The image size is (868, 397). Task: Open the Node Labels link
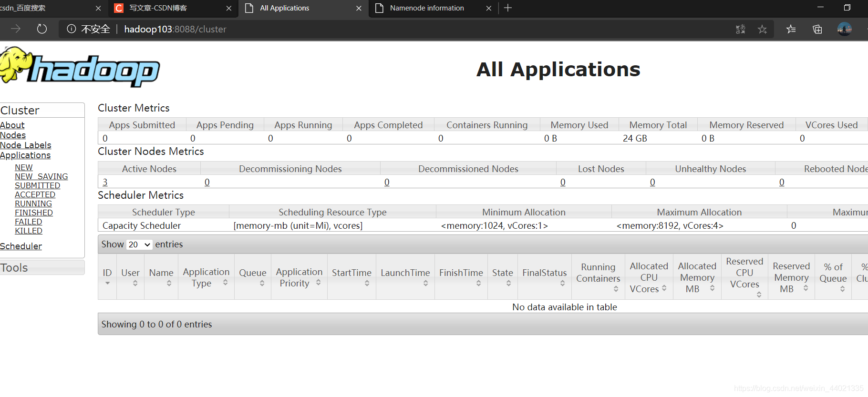click(x=25, y=145)
